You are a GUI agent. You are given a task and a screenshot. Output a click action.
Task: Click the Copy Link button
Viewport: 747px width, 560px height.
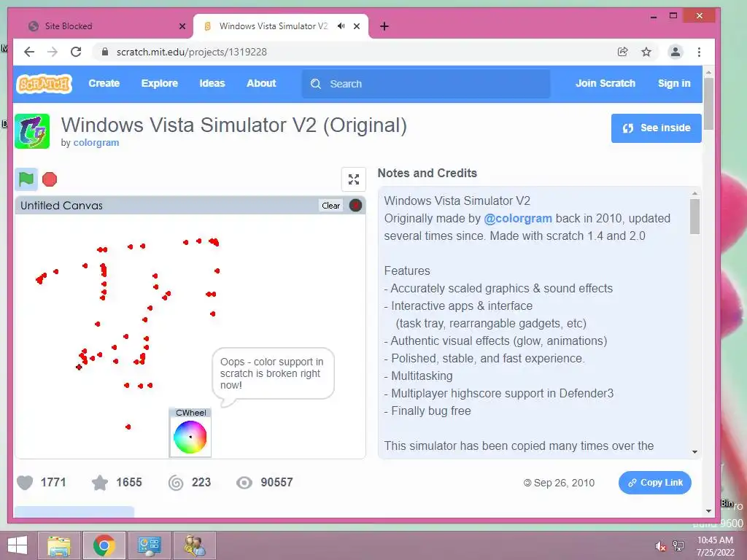pos(654,483)
